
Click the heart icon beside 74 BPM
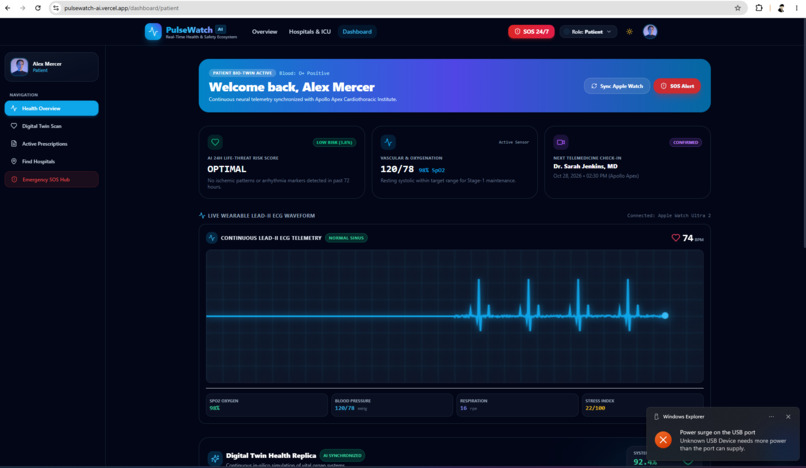tap(675, 238)
